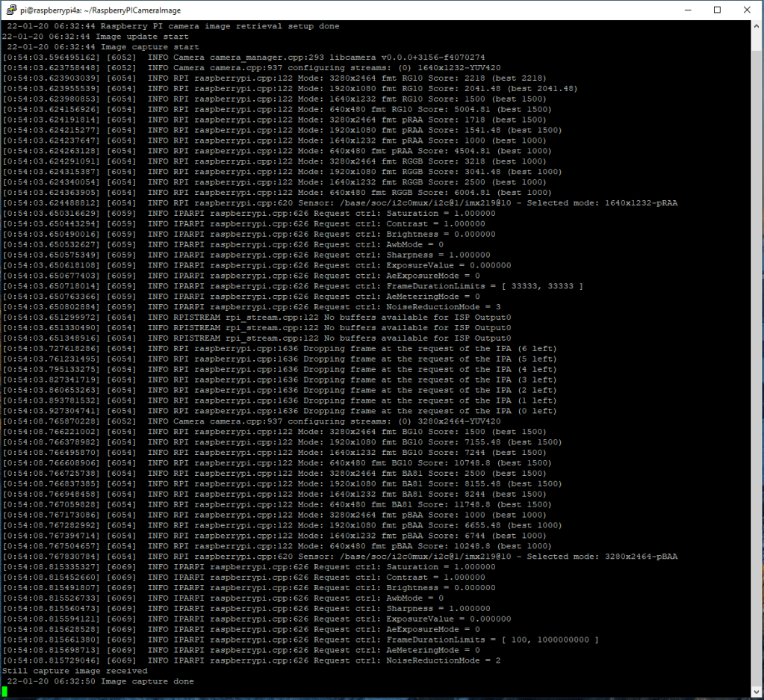The height and width of the screenshot is (700, 764).
Task: Click the vertical scrollbar thumb
Action: click(756, 359)
